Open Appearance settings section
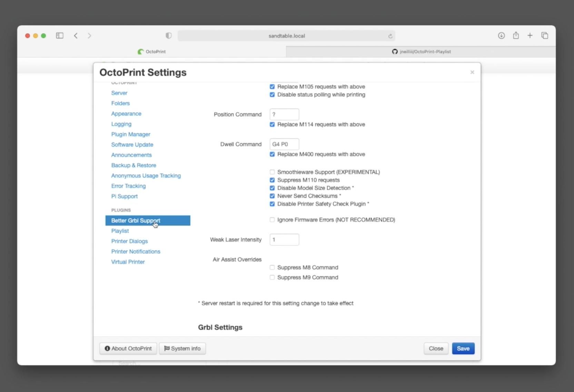 tap(126, 114)
